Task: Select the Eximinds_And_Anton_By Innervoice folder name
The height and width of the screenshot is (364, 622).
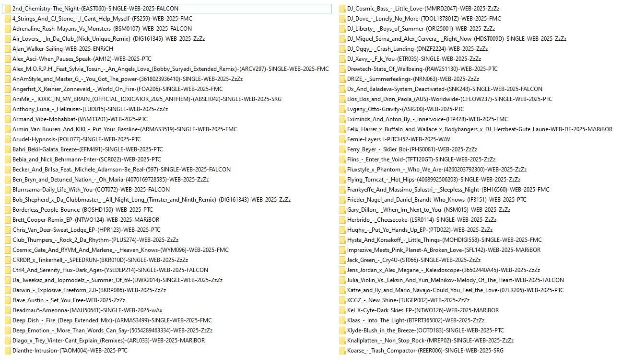Action: (428, 119)
